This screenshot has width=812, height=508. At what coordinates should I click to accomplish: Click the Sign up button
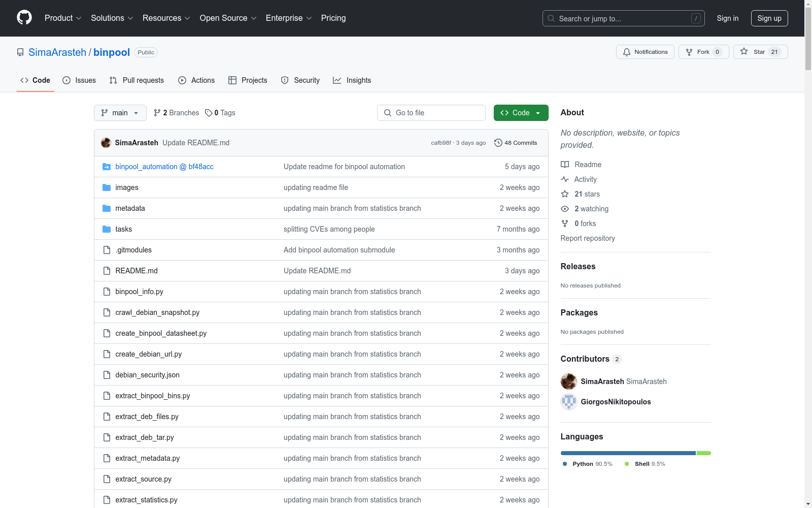[769, 18]
